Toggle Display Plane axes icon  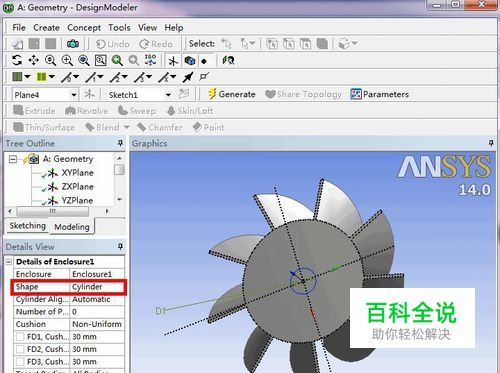(x=173, y=61)
